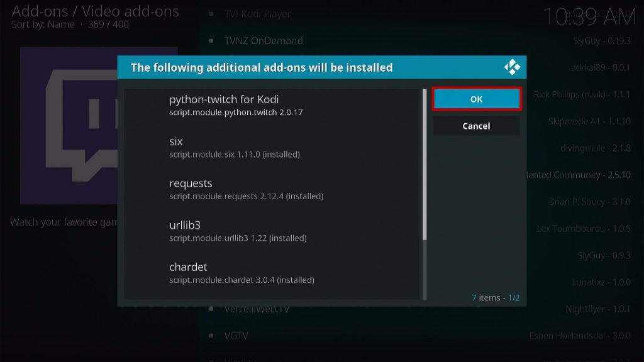Click the 7 items page indicator
644x362 pixels.
pyautogui.click(x=496, y=297)
